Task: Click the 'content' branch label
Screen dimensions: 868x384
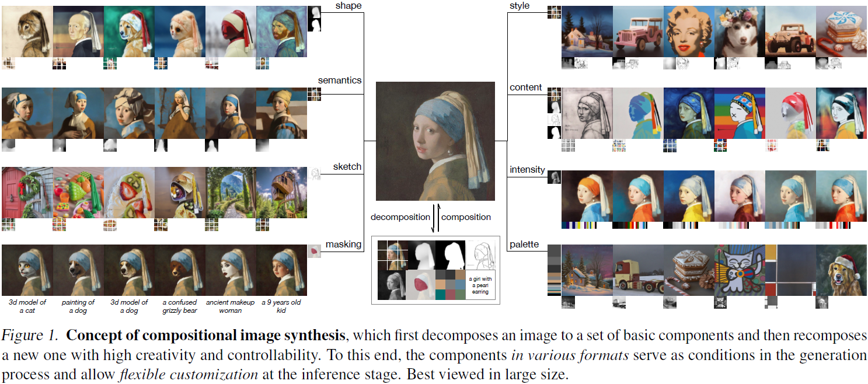Action: [525, 88]
